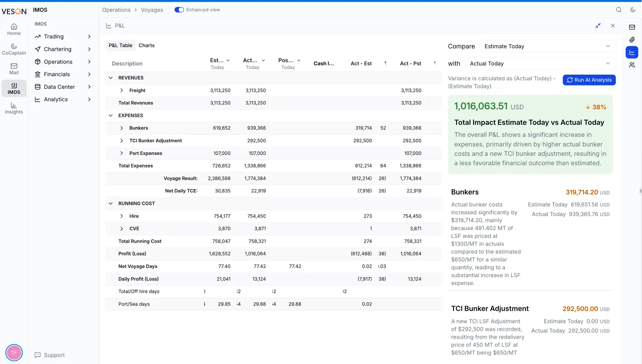The width and height of the screenshot is (642, 364).
Task: Click the Voyages breadcrumb
Action: click(152, 10)
